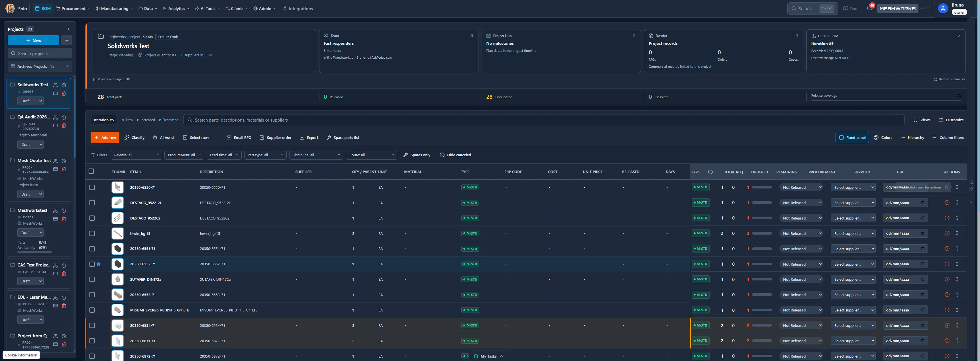Check the row checkbox for DESTACO_952262
Screen dimensions: 980x361
[x=92, y=218]
